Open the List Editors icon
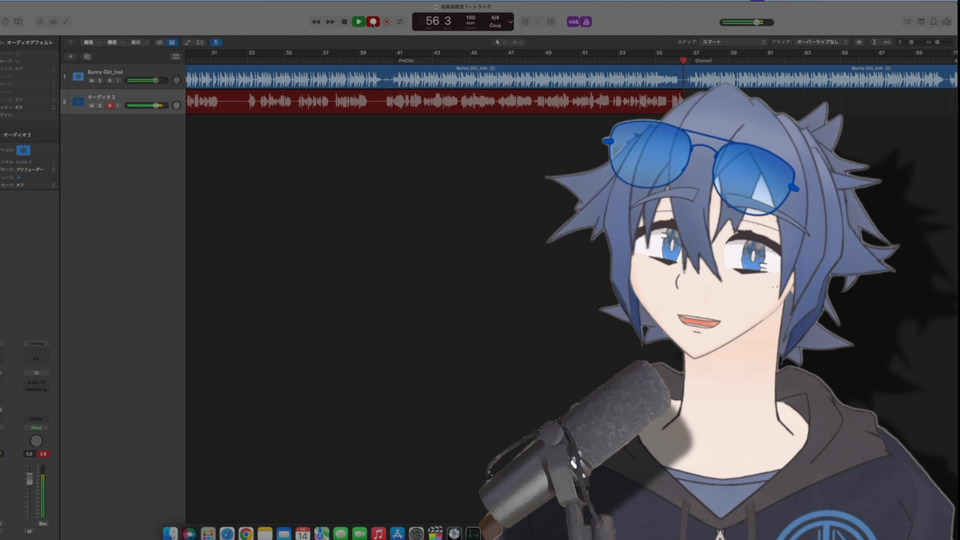960x540 pixels. [907, 21]
